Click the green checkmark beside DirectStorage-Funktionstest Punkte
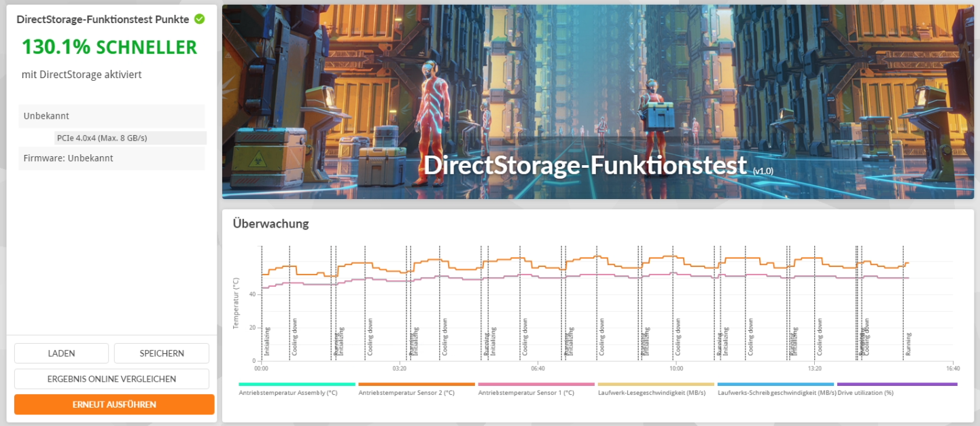The height and width of the screenshot is (426, 980). coord(199,19)
